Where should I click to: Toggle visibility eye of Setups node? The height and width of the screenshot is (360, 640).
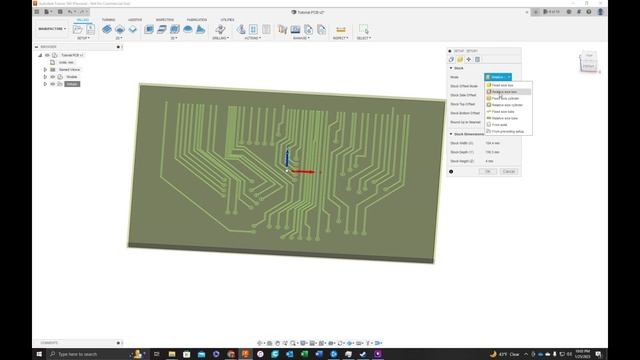[53, 84]
